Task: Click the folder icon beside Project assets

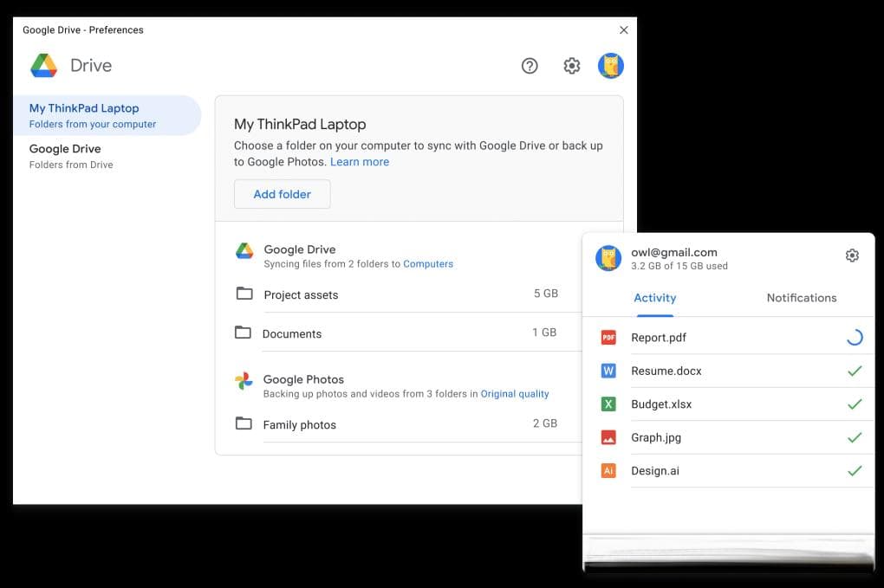Action: point(244,294)
